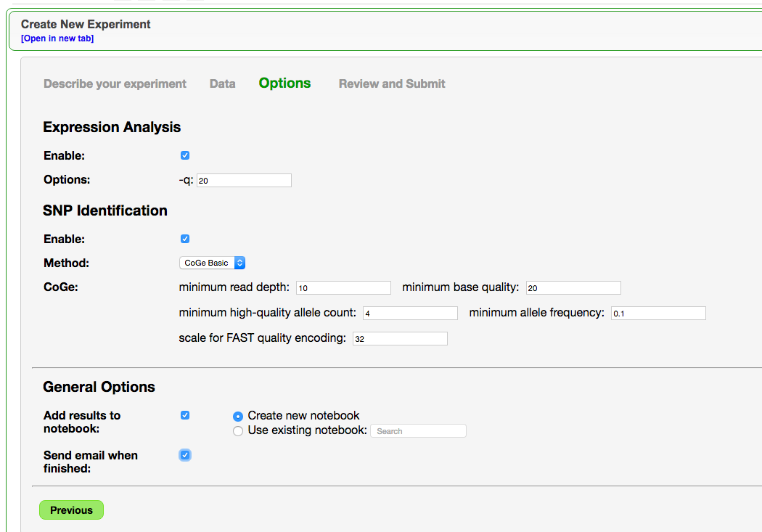
Task: Click the 'Options:' label
Action: pos(67,180)
